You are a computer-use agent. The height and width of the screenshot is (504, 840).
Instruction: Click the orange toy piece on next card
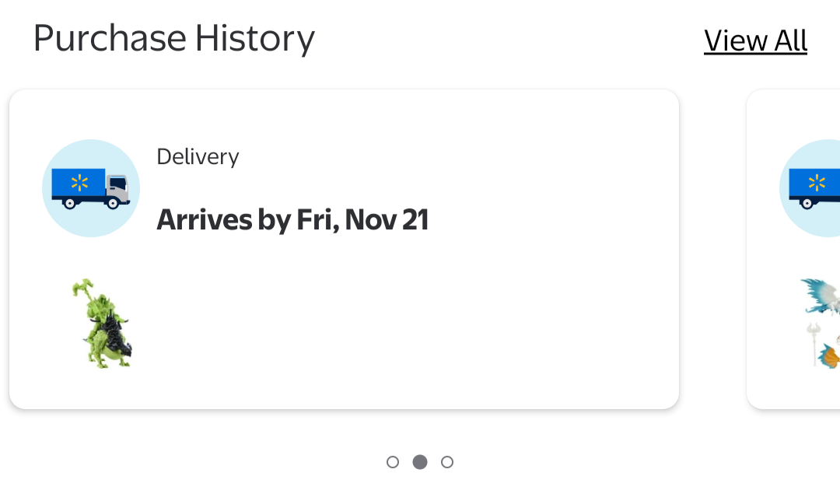coord(830,357)
